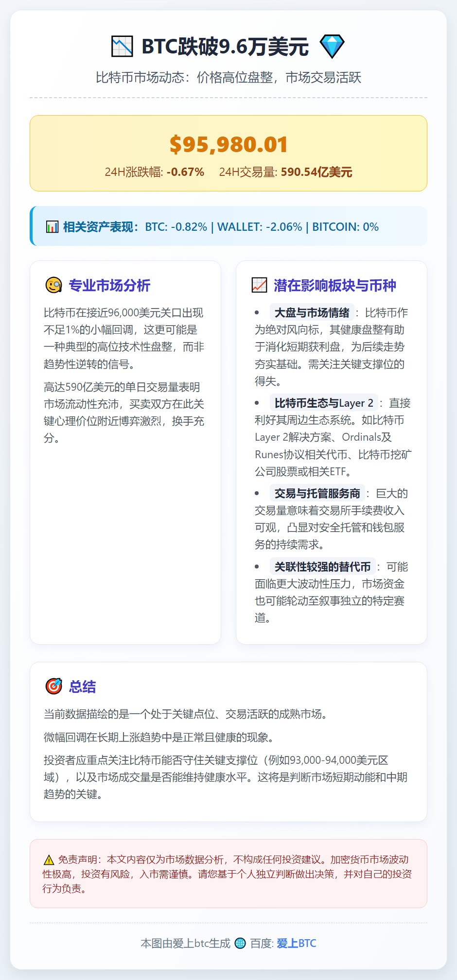Click the footer label 百度:
The image size is (457, 980).
(x=262, y=943)
